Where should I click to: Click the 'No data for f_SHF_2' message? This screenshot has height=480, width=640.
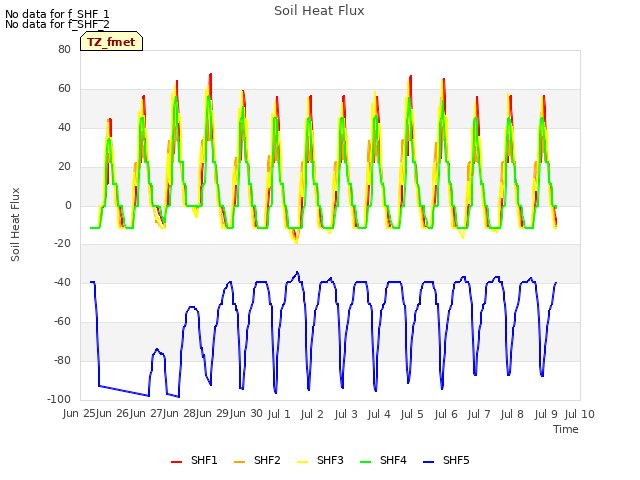(x=57, y=24)
